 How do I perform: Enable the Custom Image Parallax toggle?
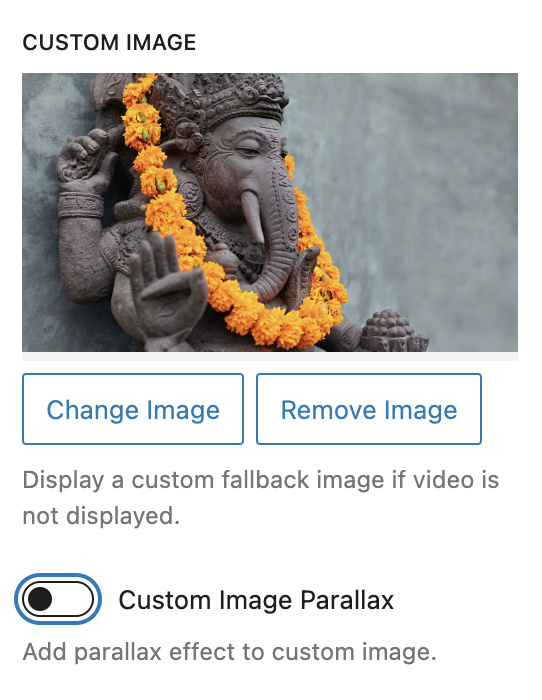pos(58,599)
